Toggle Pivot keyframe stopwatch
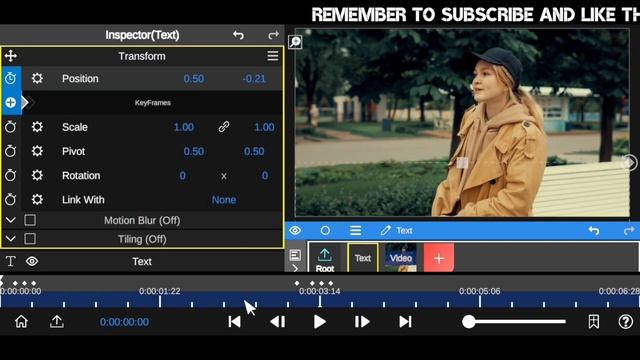Screen dimensions: 640x360 pyautogui.click(x=11, y=151)
